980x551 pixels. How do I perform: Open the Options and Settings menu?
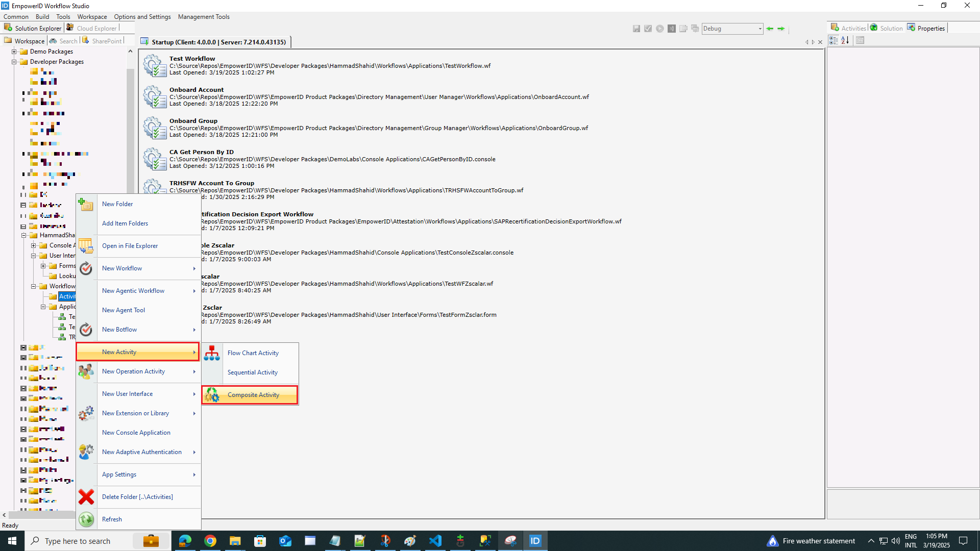coord(142,17)
